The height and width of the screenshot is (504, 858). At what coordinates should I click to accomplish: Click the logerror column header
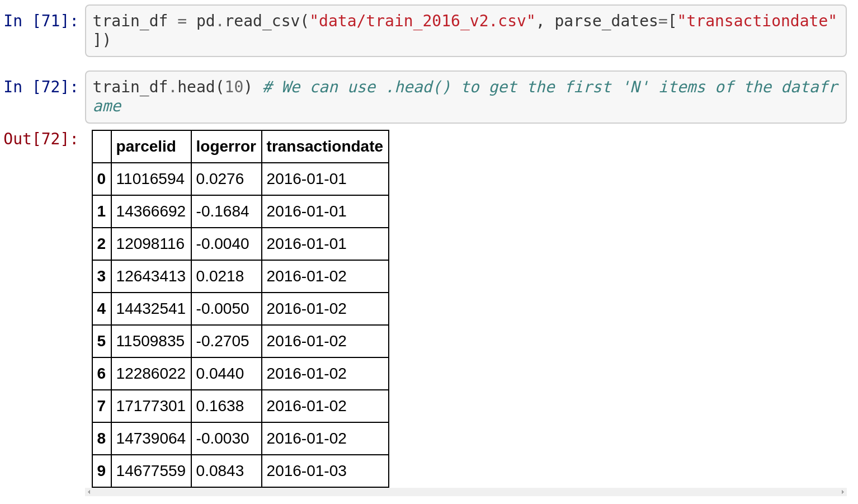coord(226,146)
